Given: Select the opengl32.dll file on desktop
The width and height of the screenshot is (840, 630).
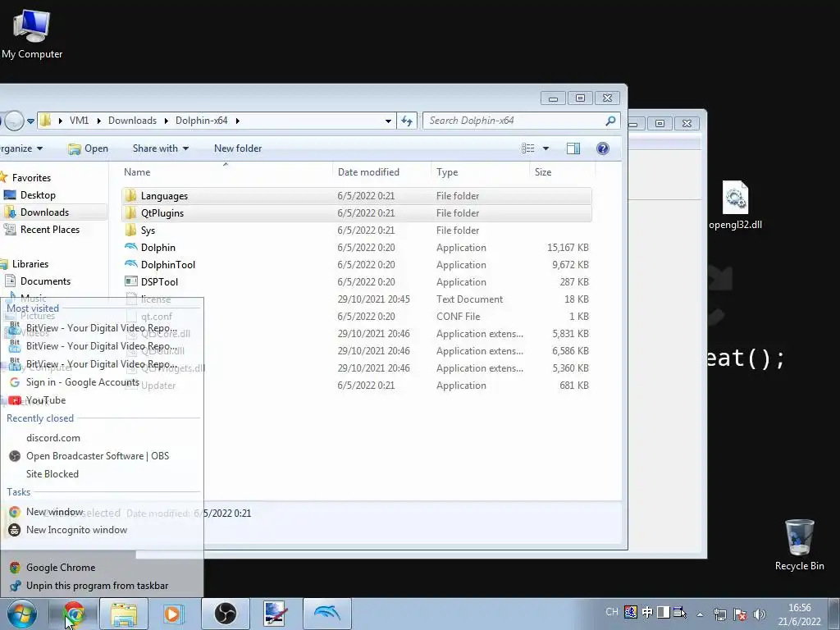Looking at the screenshot, I should click(x=735, y=205).
